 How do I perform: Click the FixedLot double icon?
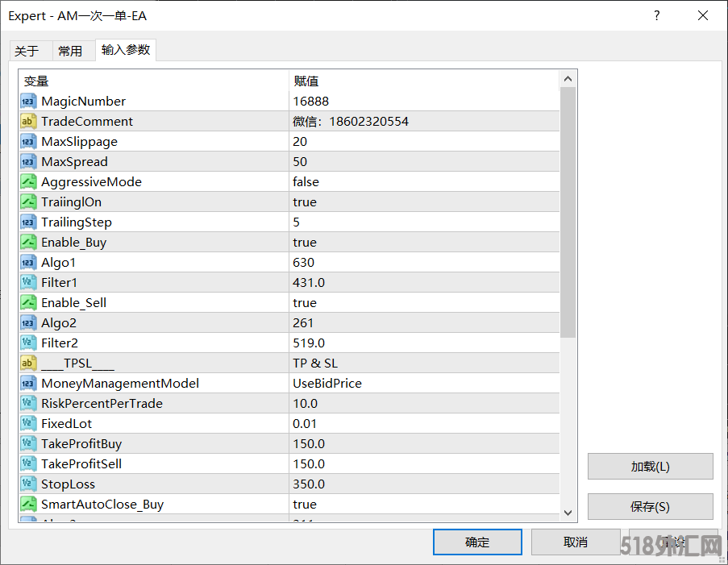pyautogui.click(x=28, y=424)
